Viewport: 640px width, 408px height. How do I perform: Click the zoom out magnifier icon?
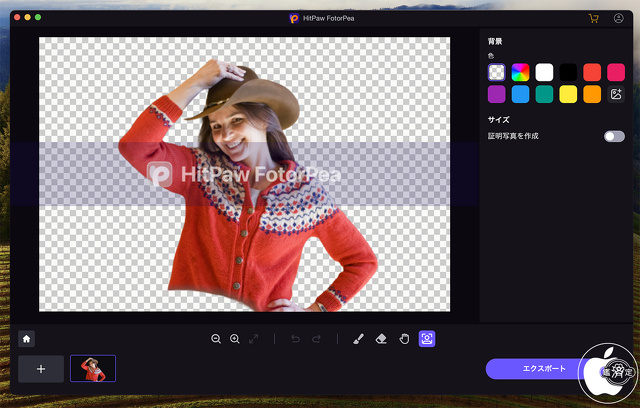[x=216, y=339]
